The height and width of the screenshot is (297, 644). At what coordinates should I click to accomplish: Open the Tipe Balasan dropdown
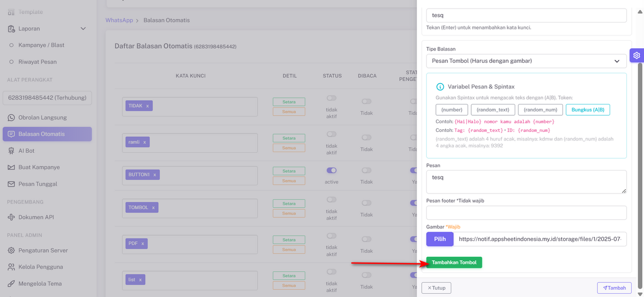point(526,61)
